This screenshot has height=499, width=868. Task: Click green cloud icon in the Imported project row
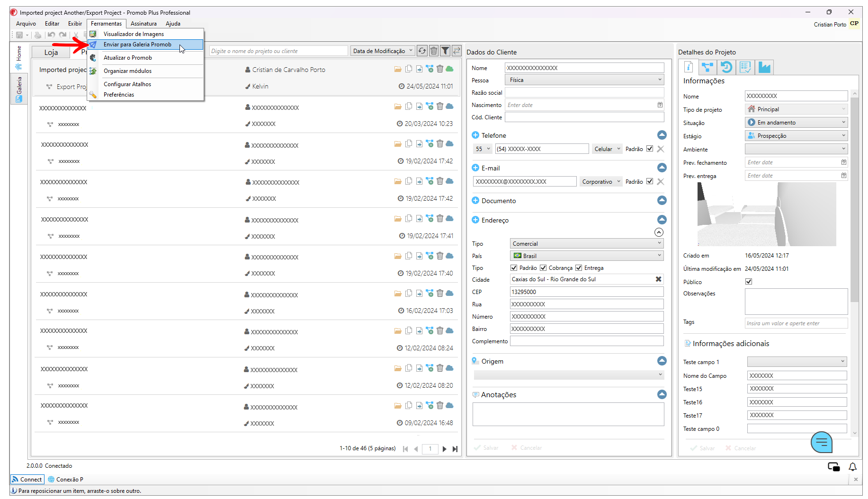pyautogui.click(x=450, y=69)
